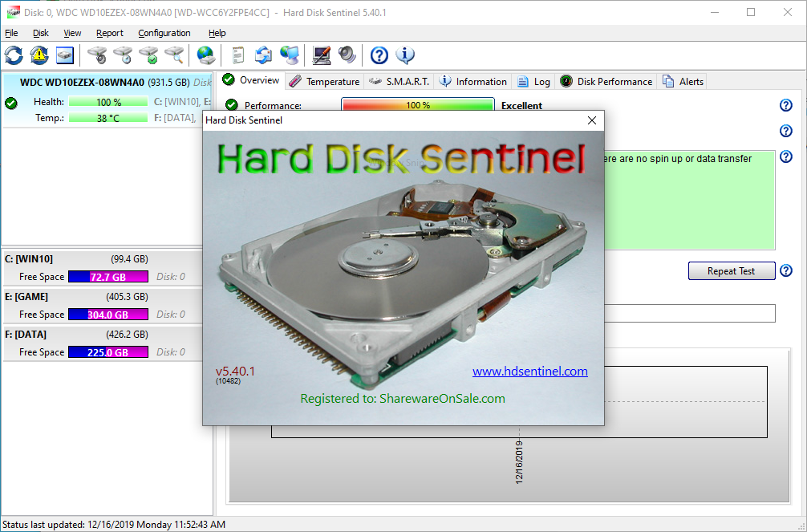Open the Help menu
Image resolution: width=807 pixels, height=532 pixels.
(x=217, y=33)
